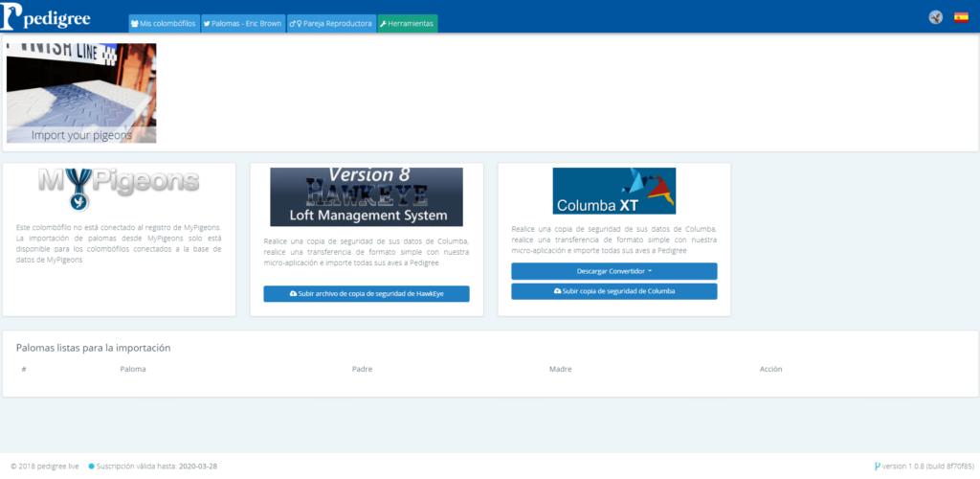
Task: Click the Import your pigeons thumbnail
Action: [x=81, y=93]
